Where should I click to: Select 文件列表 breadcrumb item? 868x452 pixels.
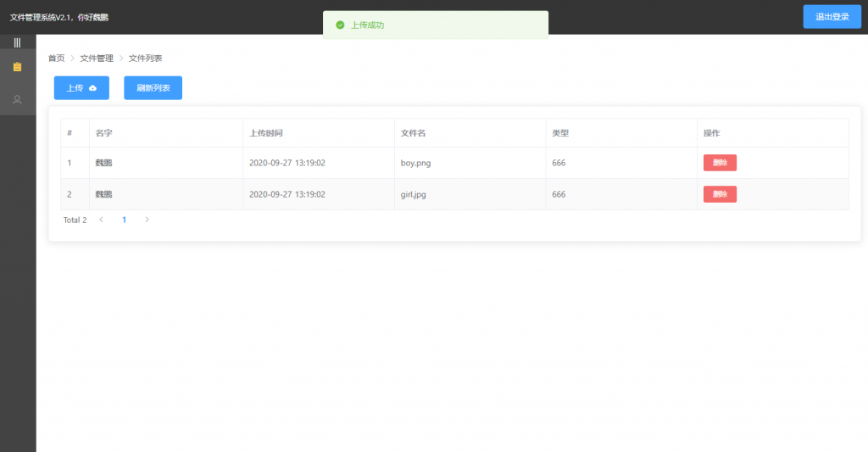click(145, 59)
